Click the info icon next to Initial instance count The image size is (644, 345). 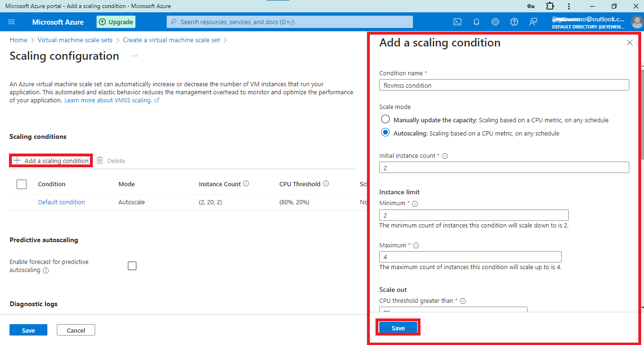tap(445, 156)
